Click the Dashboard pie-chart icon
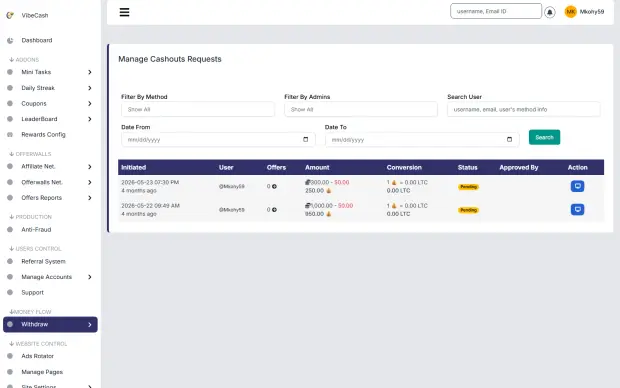 point(10,40)
